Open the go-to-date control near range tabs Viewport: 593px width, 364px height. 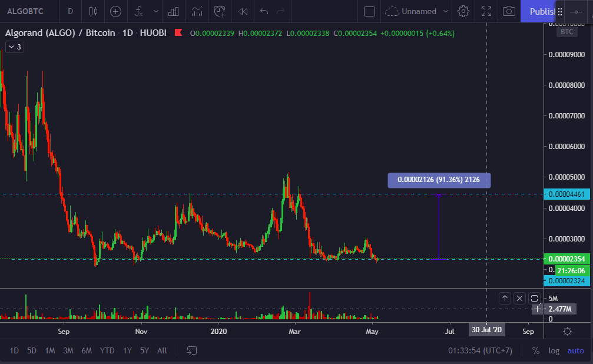pos(191,350)
